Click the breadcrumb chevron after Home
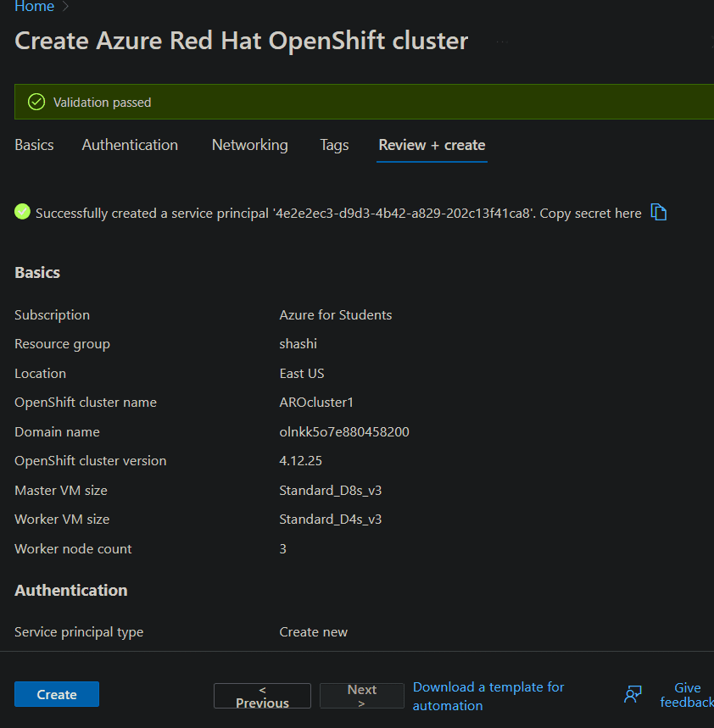This screenshot has width=714, height=728. point(65,7)
